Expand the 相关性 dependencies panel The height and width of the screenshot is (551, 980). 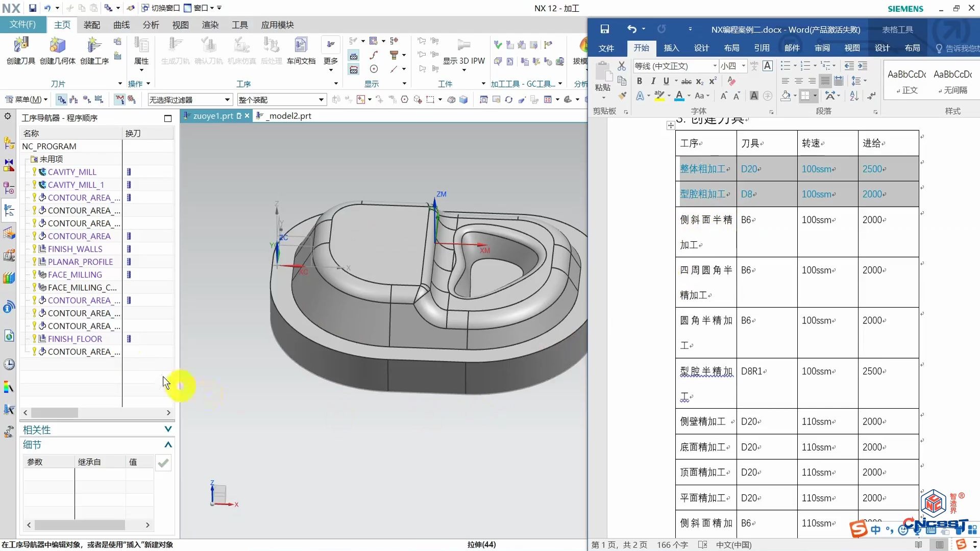[x=168, y=430]
